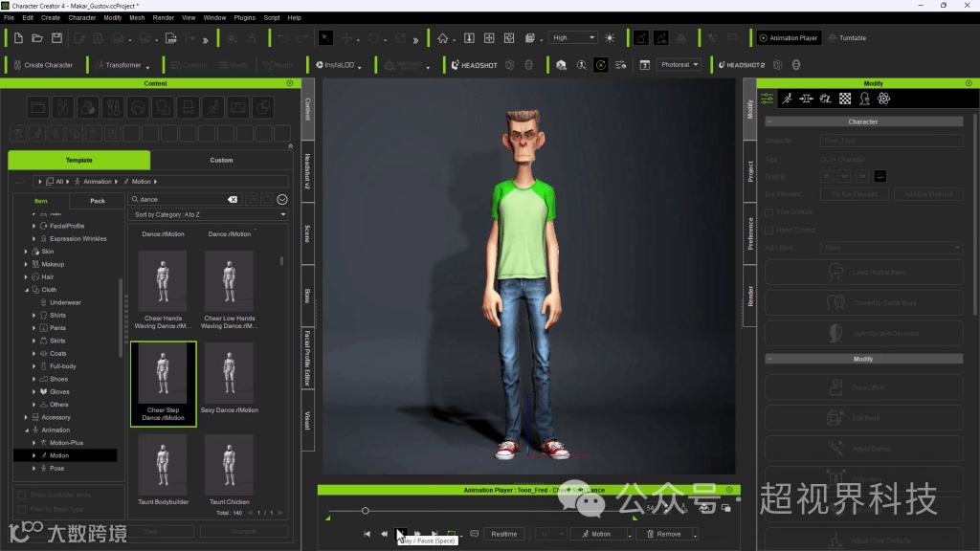This screenshot has height=551, width=980.
Task: Click the atom-shaped Physics tab icon
Action: (x=883, y=99)
